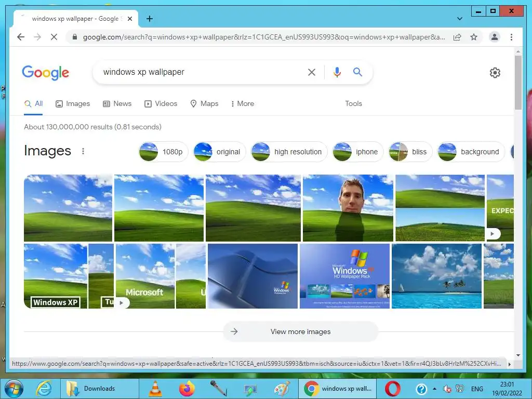The image size is (532, 399).
Task: Go back using the browser back arrow
Action: click(x=21, y=37)
